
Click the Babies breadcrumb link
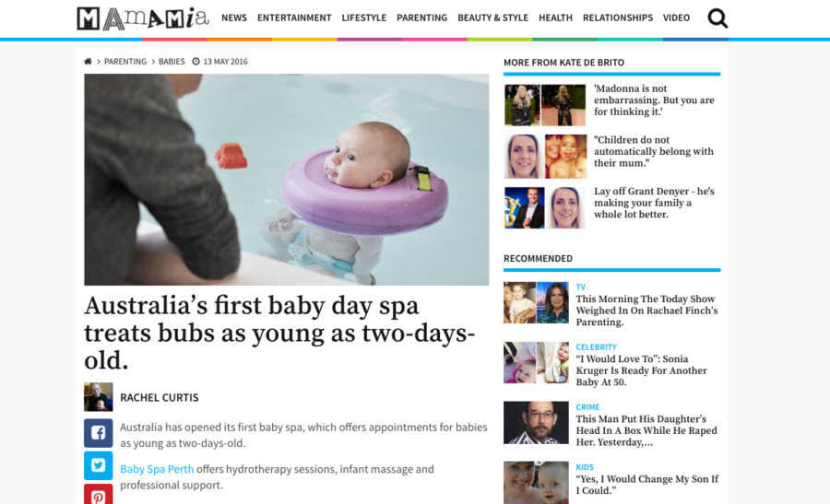click(172, 62)
